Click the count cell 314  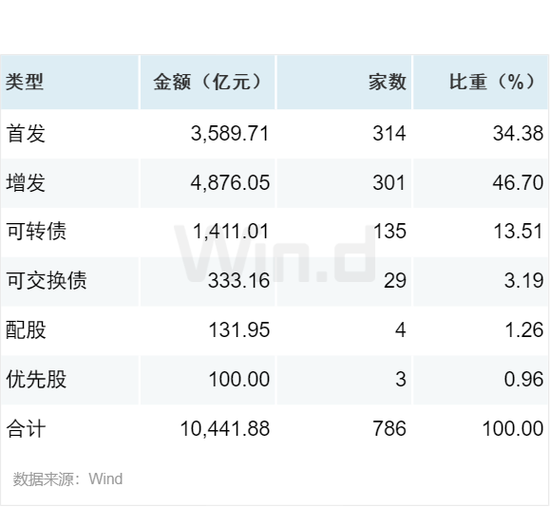pyautogui.click(x=389, y=134)
